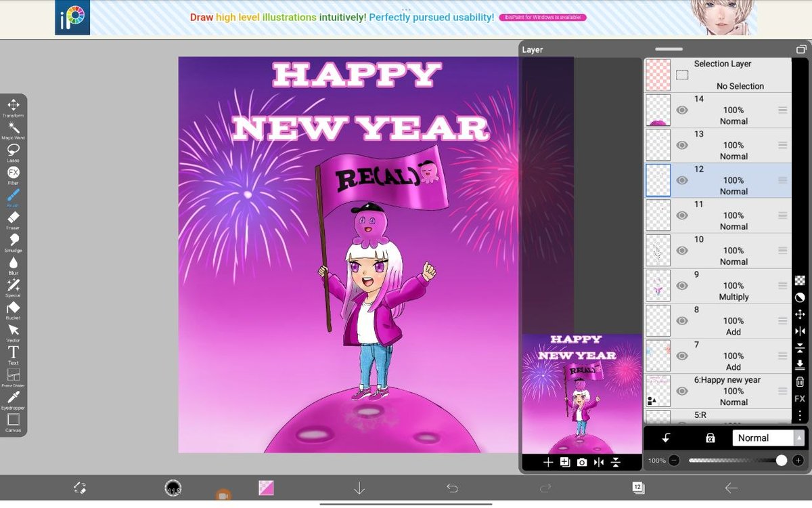
Task: Select the Special tool
Action: coord(13,287)
